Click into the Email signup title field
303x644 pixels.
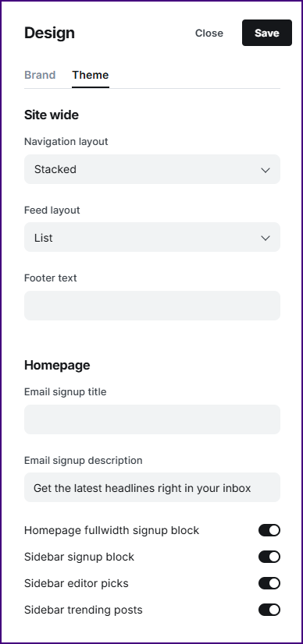(152, 419)
